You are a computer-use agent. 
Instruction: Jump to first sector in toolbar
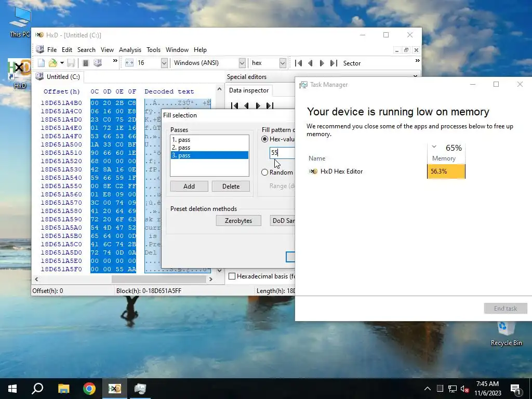[x=298, y=63]
